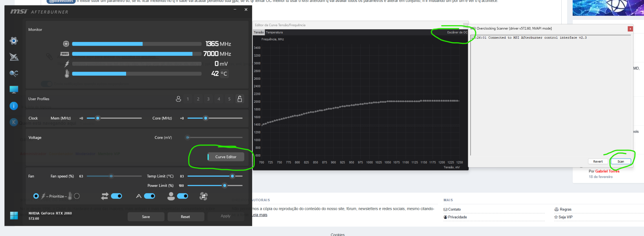The image size is (644, 236).
Task: Click the User Profiles person icon
Action: click(x=178, y=99)
